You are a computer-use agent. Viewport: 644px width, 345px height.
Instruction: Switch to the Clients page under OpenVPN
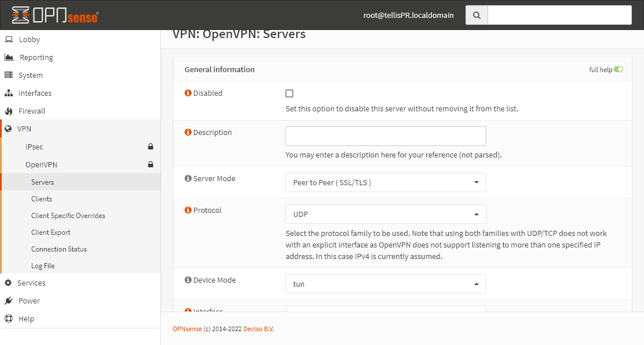pos(41,198)
